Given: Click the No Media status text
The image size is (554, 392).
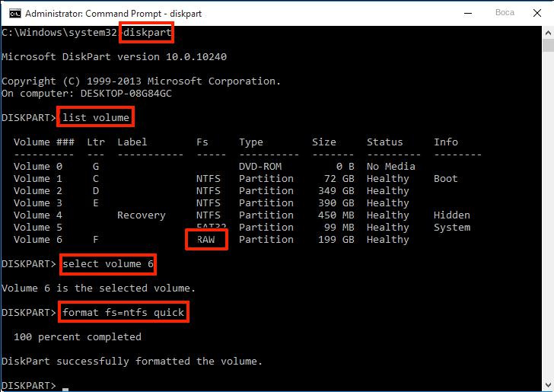Looking at the screenshot, I should click(x=391, y=167).
